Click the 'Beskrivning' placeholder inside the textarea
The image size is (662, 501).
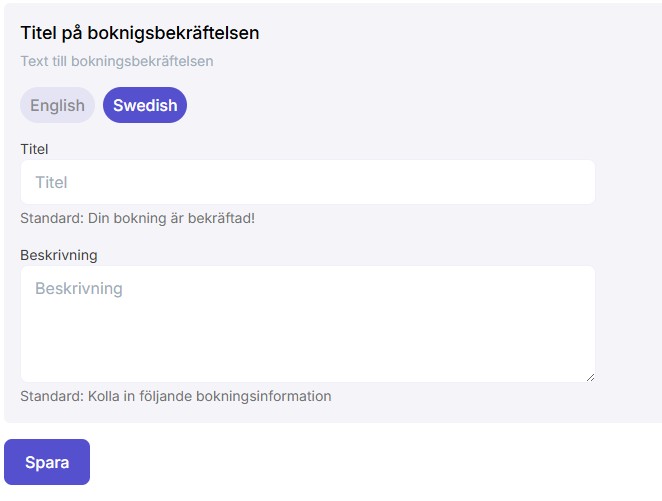79,288
